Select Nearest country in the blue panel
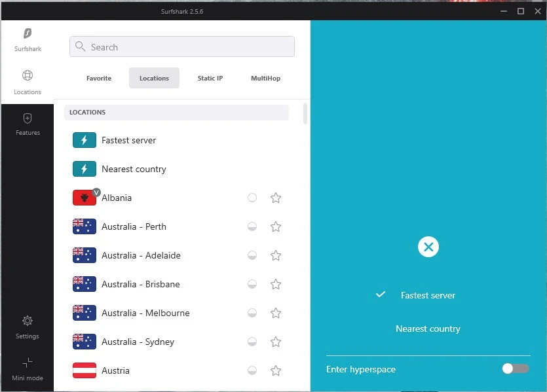The image size is (547, 392). (x=428, y=329)
